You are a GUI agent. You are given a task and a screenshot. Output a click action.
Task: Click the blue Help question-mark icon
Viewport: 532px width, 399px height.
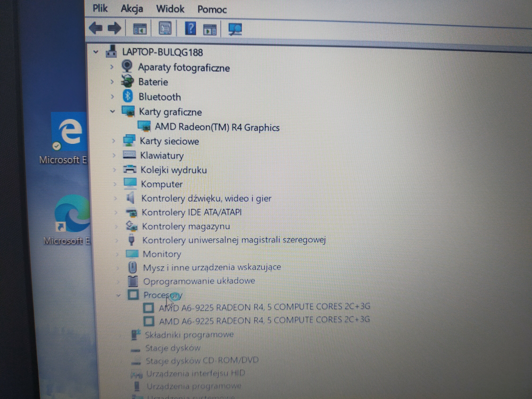click(x=190, y=29)
